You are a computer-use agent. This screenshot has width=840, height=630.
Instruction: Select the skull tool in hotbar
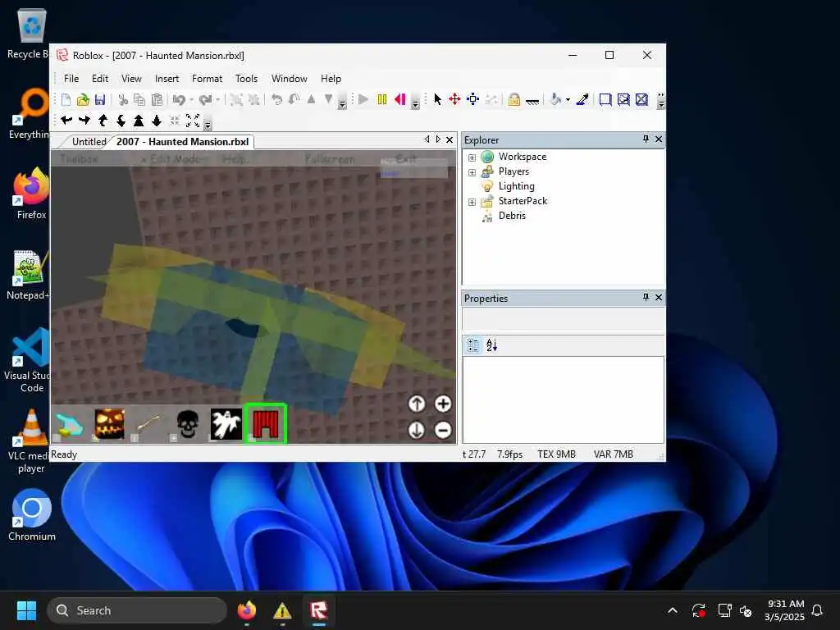click(188, 424)
